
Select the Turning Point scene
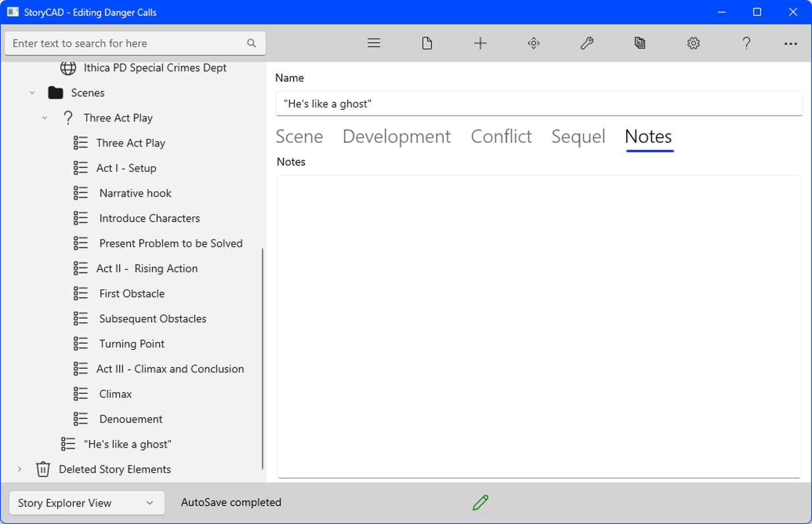[x=132, y=344]
